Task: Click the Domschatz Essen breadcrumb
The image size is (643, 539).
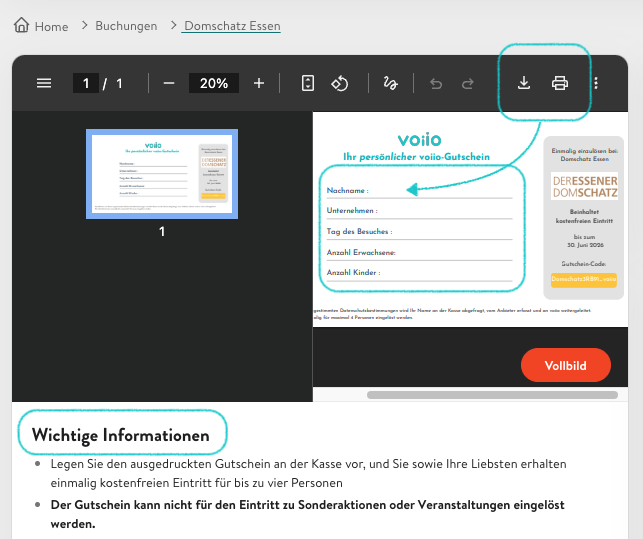Action: (x=232, y=26)
